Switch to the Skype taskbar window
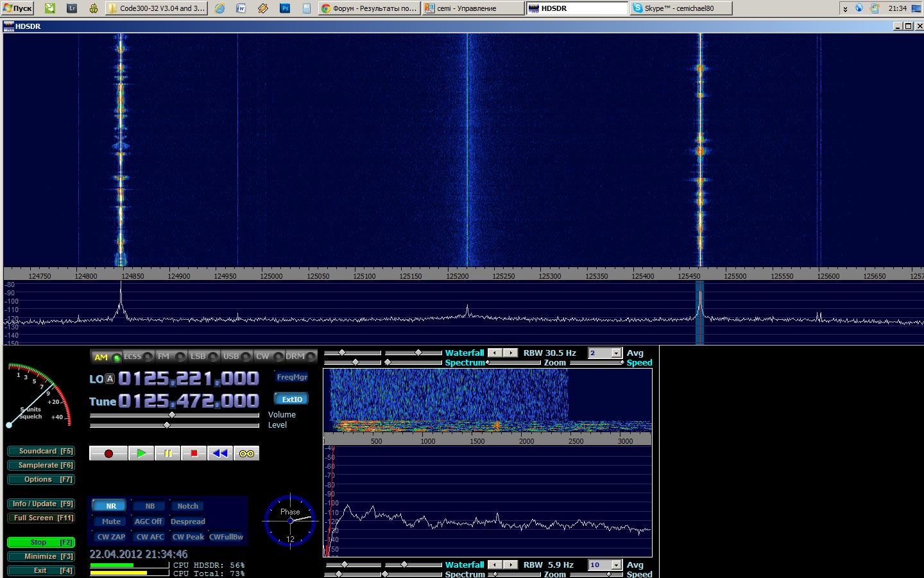Screen dimensions: 924x578 (x=681, y=8)
